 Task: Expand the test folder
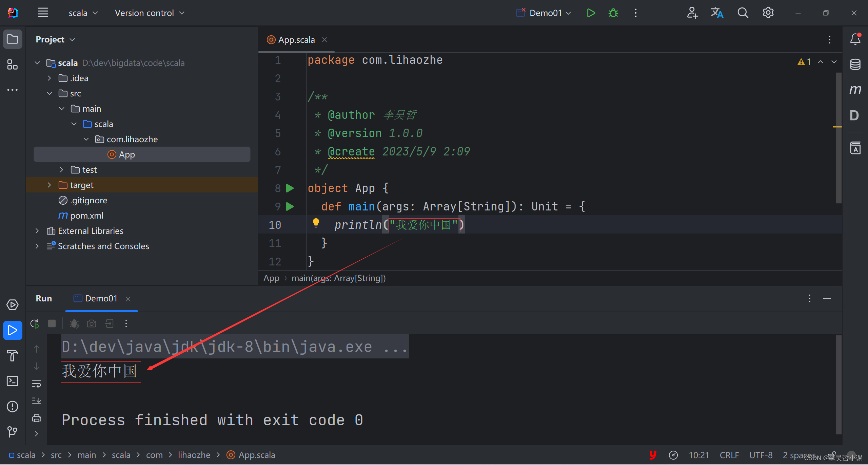pyautogui.click(x=62, y=170)
